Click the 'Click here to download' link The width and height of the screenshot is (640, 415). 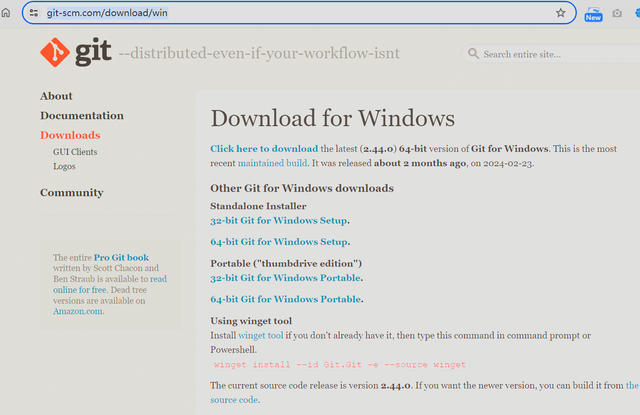coord(264,149)
